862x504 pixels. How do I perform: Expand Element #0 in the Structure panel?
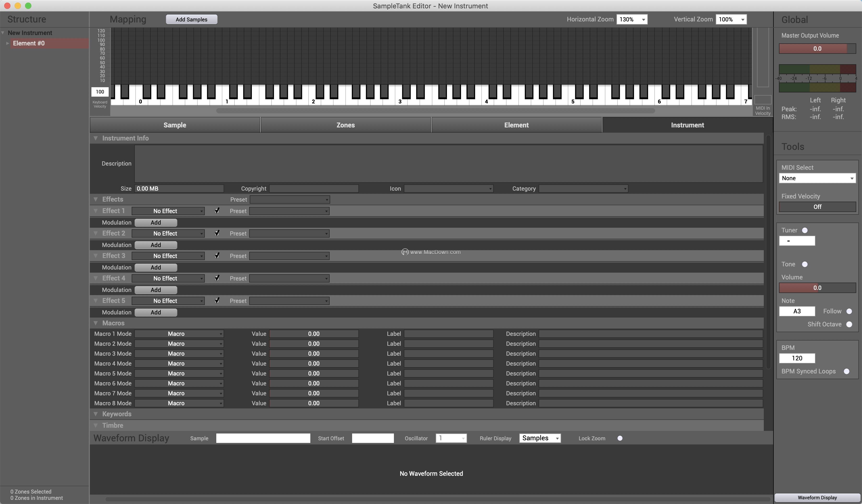tap(8, 43)
